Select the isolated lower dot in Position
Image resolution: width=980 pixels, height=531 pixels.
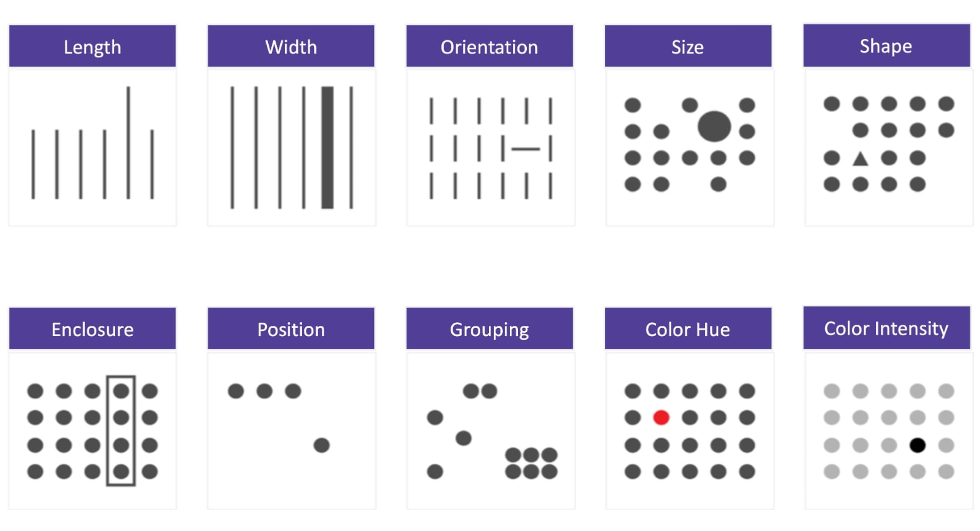point(322,445)
